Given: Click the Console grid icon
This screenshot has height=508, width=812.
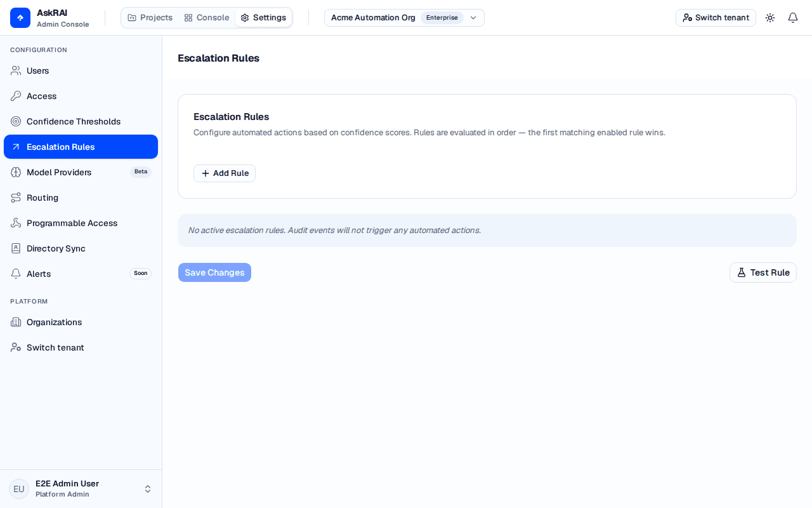Looking at the screenshot, I should pyautogui.click(x=188, y=18).
